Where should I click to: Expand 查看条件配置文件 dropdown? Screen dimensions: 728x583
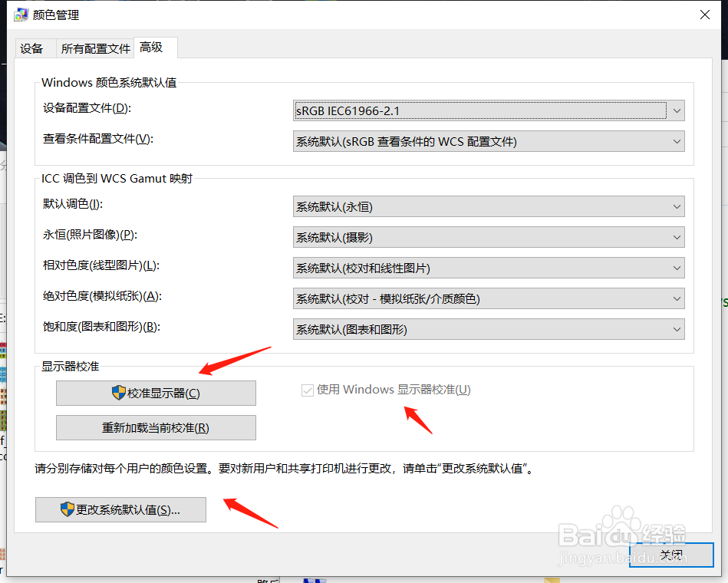point(489,141)
